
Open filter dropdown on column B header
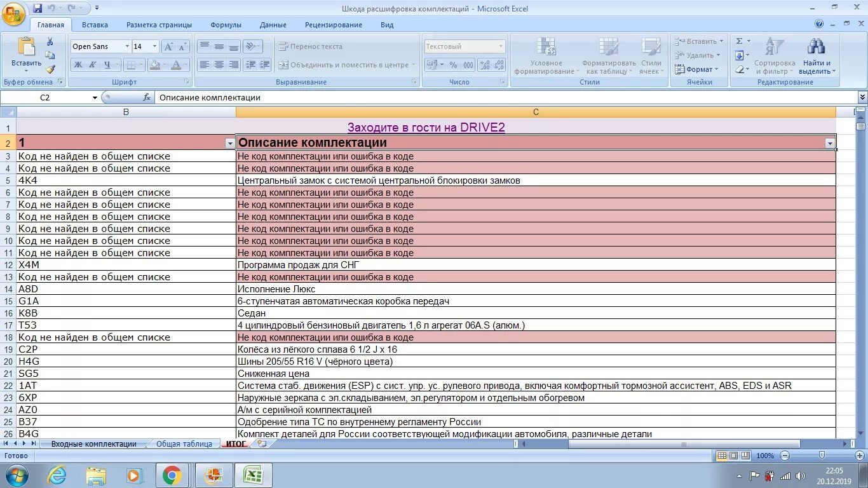click(230, 144)
